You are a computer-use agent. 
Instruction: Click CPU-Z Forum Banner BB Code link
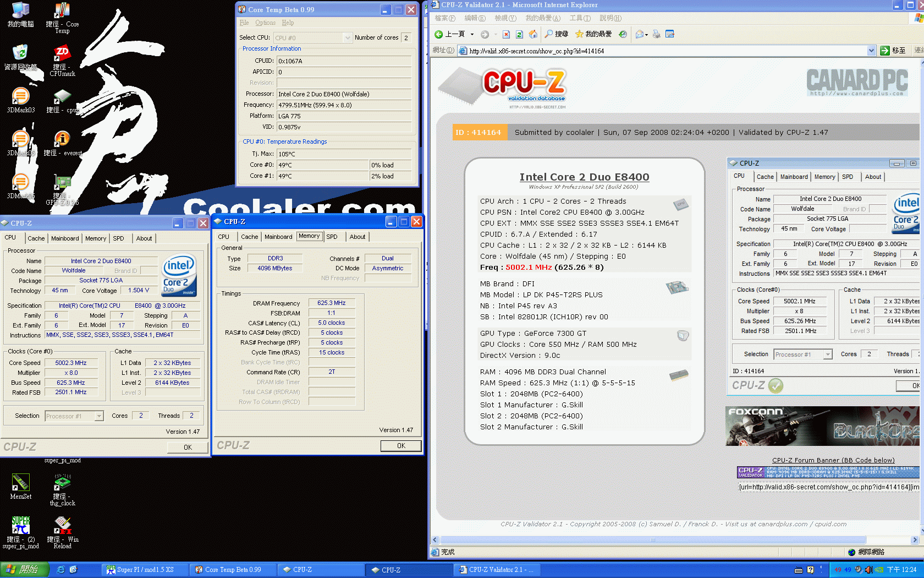point(833,460)
